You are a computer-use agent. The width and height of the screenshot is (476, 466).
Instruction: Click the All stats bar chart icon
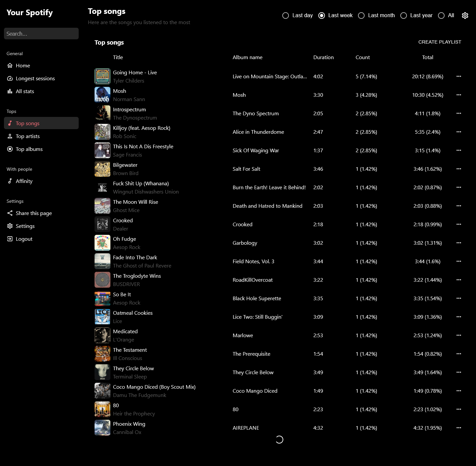pyautogui.click(x=10, y=91)
